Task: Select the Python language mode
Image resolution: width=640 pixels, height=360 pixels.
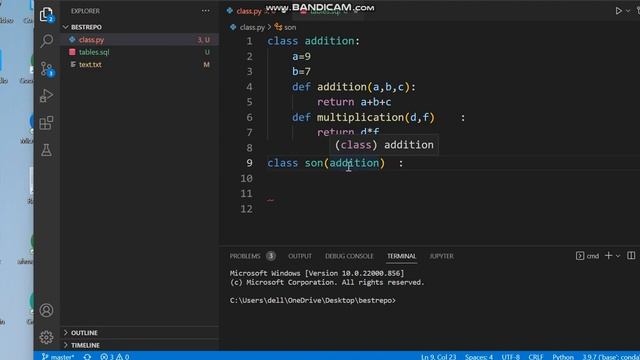Action: tap(563, 357)
